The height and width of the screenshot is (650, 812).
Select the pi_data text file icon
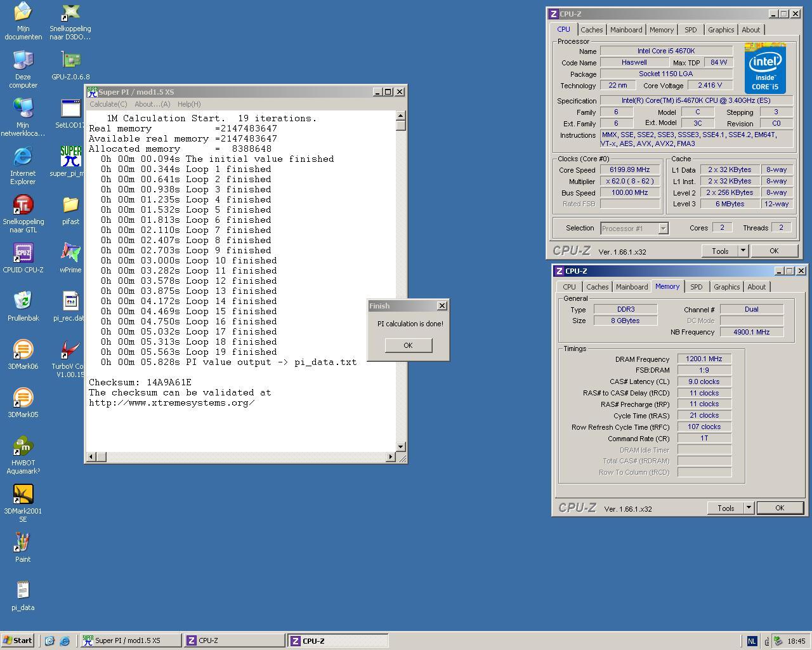click(23, 595)
